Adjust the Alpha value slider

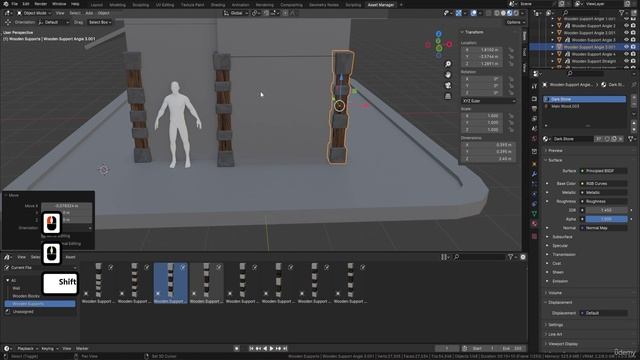pyautogui.click(x=607, y=219)
